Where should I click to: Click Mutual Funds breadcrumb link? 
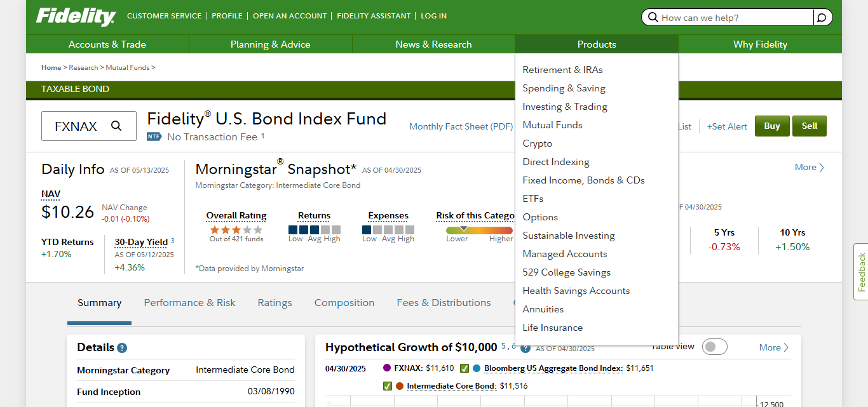pos(128,67)
